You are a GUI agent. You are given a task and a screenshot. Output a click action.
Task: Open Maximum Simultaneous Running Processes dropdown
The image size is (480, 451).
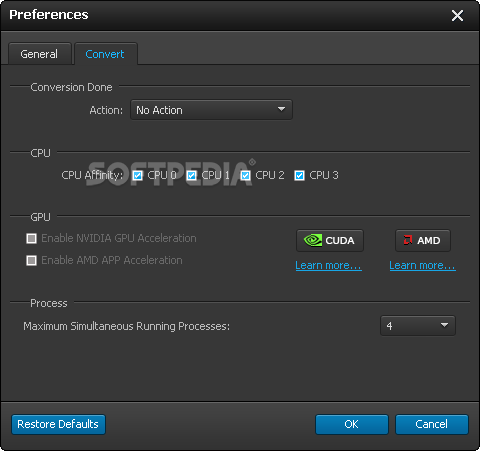pyautogui.click(x=418, y=326)
